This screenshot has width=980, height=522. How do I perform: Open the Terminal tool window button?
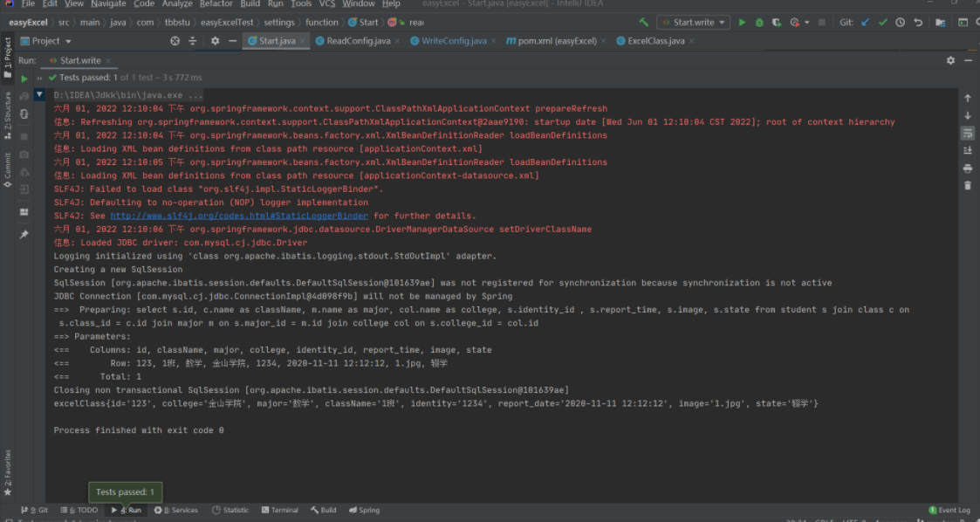[x=280, y=510]
